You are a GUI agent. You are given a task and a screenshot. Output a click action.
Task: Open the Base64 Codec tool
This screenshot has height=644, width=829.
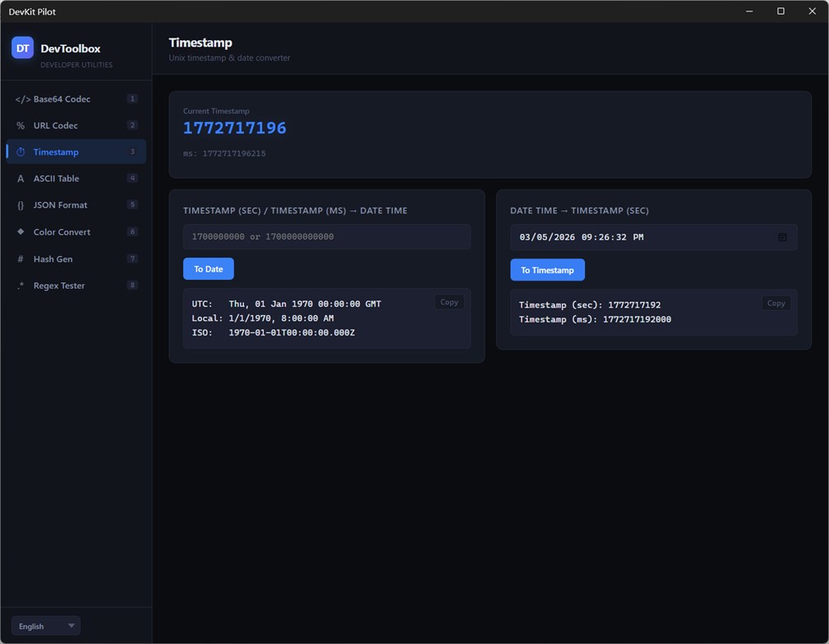click(76, 99)
